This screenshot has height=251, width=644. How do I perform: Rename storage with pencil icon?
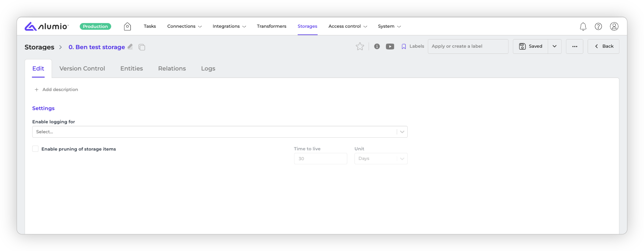(x=130, y=46)
